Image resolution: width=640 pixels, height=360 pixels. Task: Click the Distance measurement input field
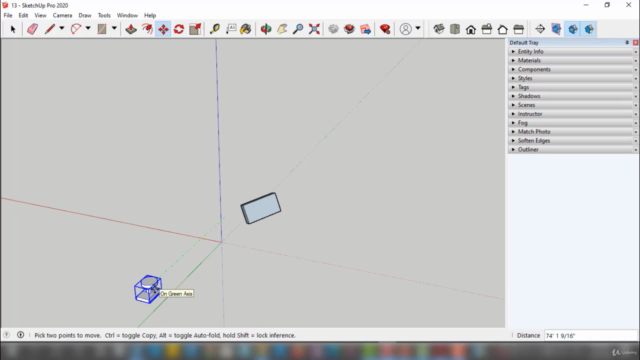(x=590, y=336)
